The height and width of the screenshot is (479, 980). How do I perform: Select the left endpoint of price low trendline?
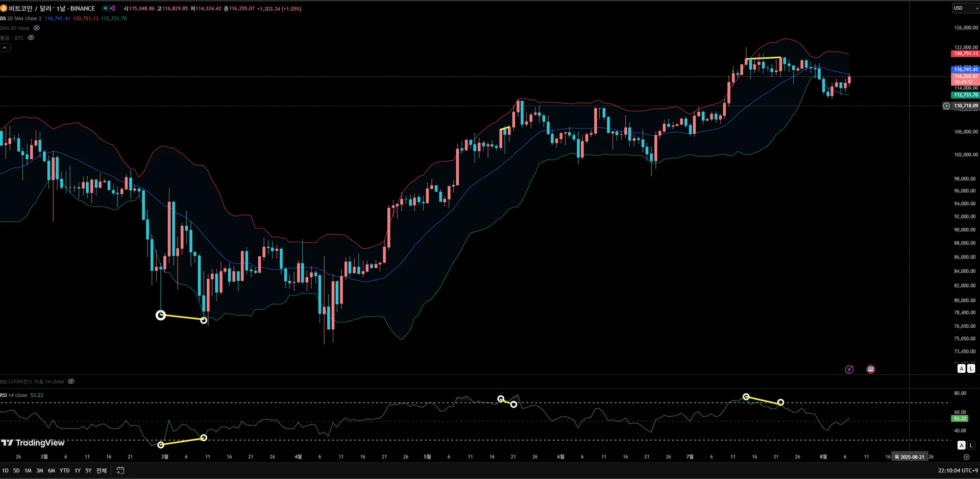[x=161, y=315]
